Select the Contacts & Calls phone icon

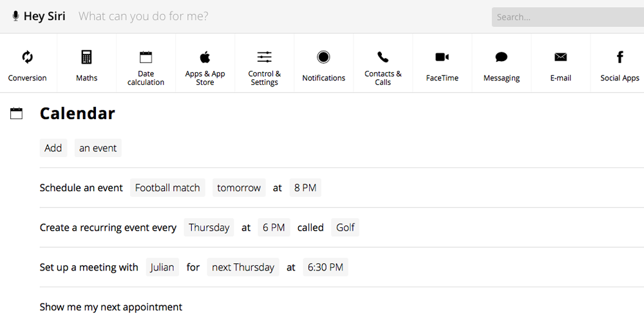click(383, 57)
